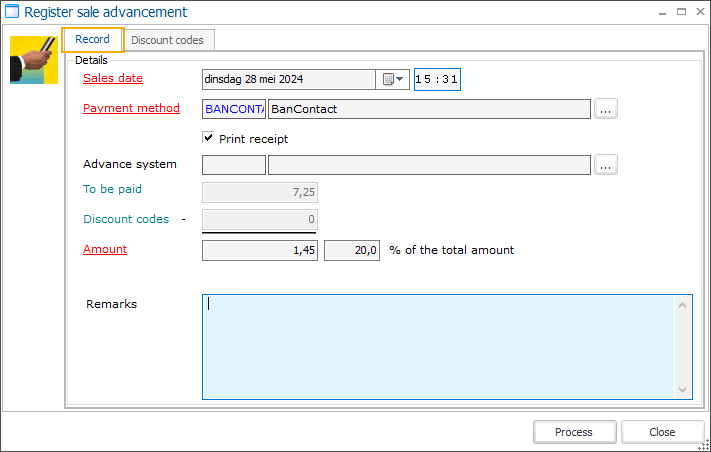
Task: Toggle the Print receipt checkbox
Action: point(208,138)
